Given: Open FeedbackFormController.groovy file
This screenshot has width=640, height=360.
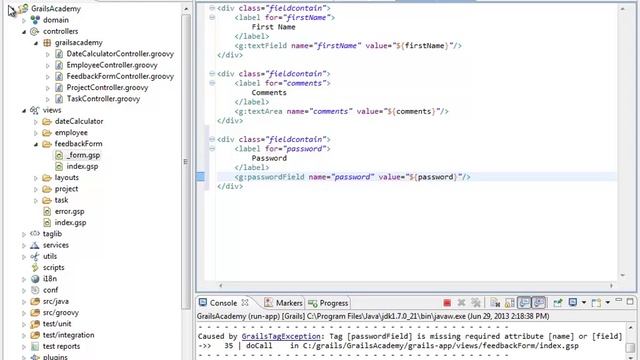Looking at the screenshot, I should coord(120,76).
